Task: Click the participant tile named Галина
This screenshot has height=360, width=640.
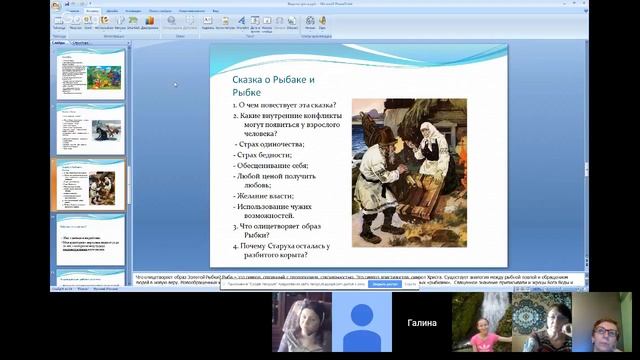Action: (422, 322)
